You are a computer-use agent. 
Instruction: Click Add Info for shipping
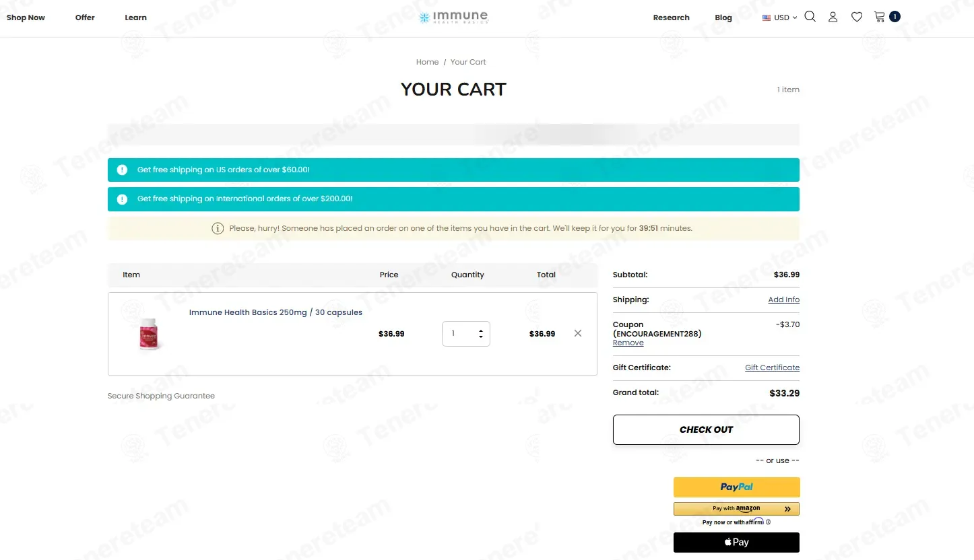pyautogui.click(x=784, y=300)
